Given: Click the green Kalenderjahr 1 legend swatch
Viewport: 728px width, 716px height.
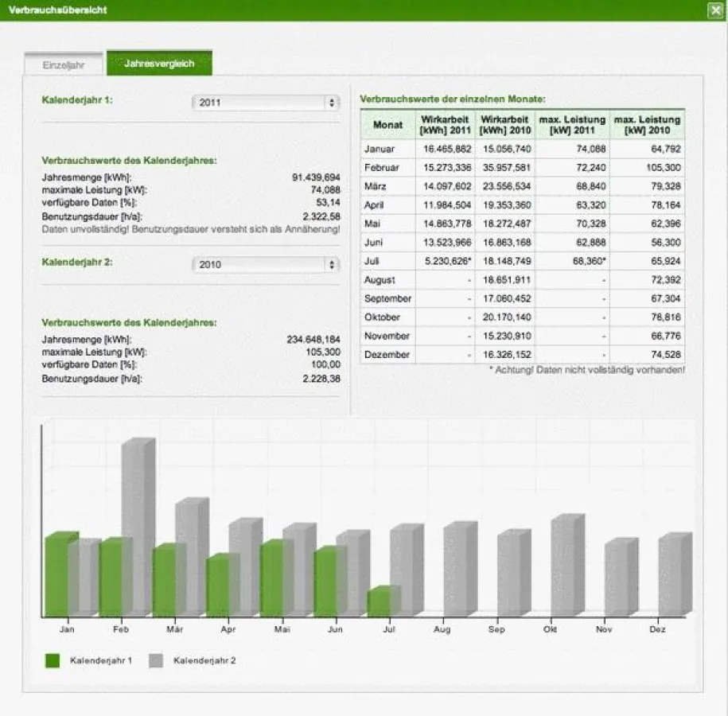Looking at the screenshot, I should pyautogui.click(x=53, y=660).
